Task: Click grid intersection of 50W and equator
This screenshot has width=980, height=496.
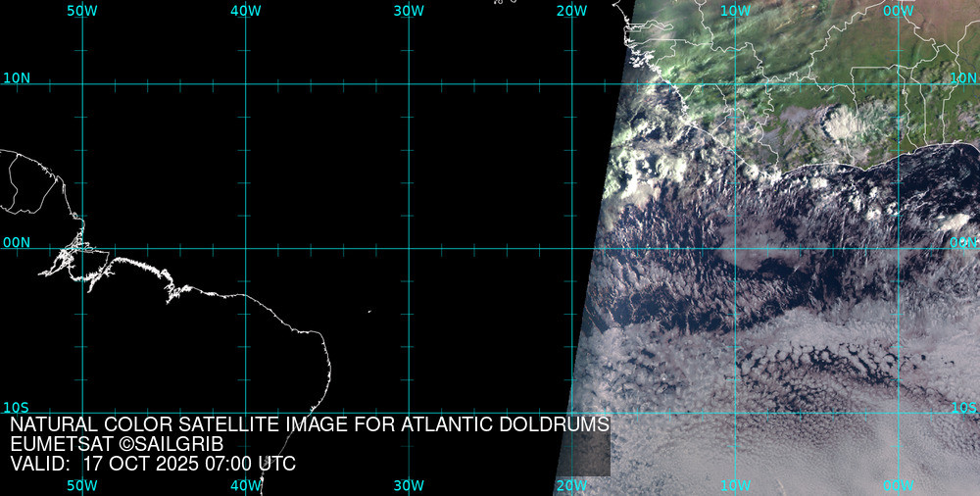Action: (82, 248)
